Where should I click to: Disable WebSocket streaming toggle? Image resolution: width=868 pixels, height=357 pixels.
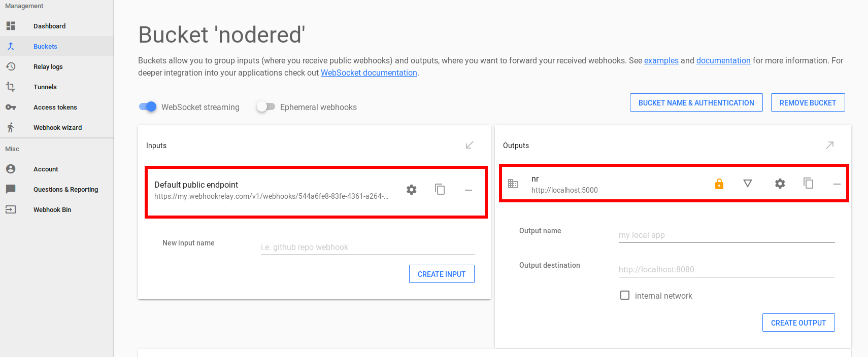(148, 107)
